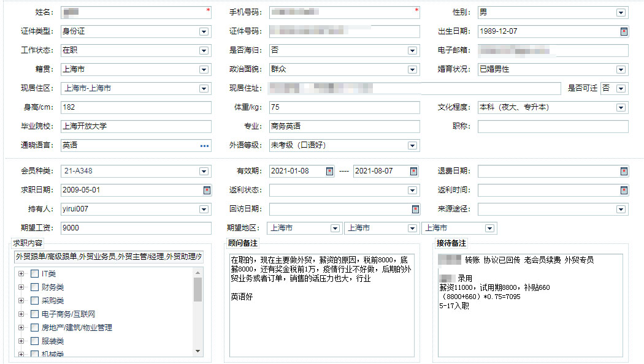Image resolution: width=644 pixels, height=364 pixels.
Task: Open the 文化程度 dropdown
Action: point(621,107)
